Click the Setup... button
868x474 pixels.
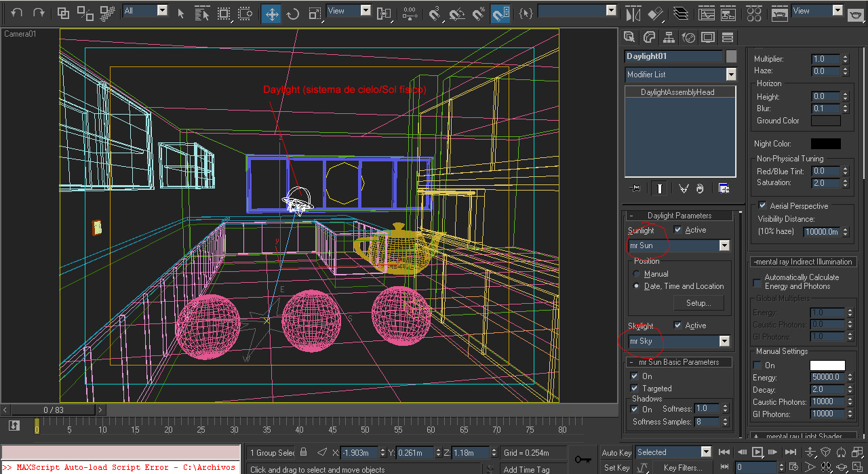tap(698, 303)
